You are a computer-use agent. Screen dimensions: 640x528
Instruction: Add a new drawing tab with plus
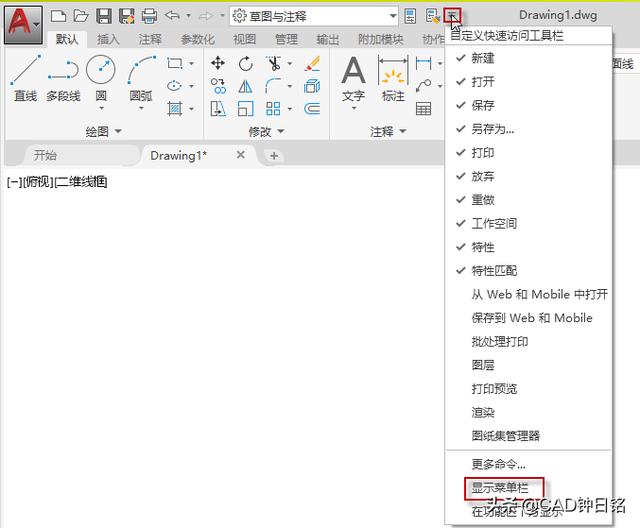click(x=274, y=155)
